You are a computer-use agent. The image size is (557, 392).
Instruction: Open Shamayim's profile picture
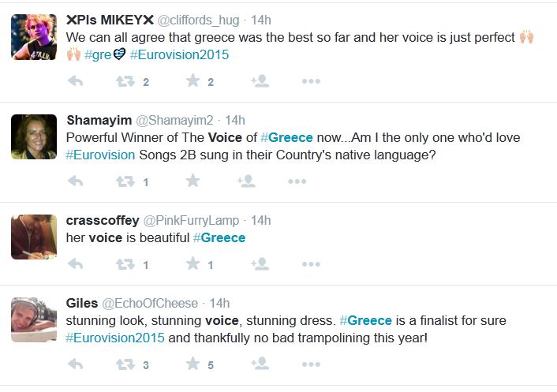click(34, 137)
